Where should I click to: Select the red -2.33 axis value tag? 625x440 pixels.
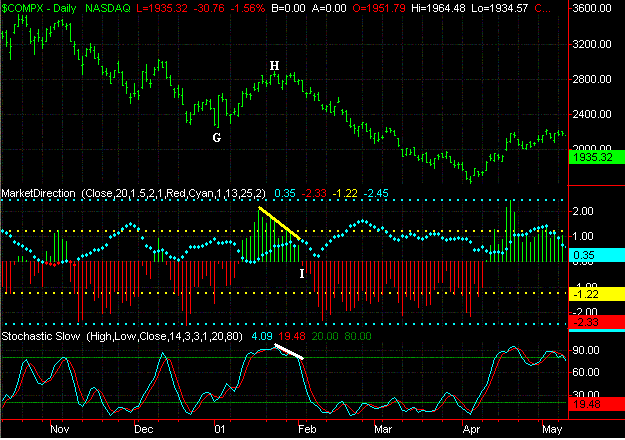pos(596,322)
